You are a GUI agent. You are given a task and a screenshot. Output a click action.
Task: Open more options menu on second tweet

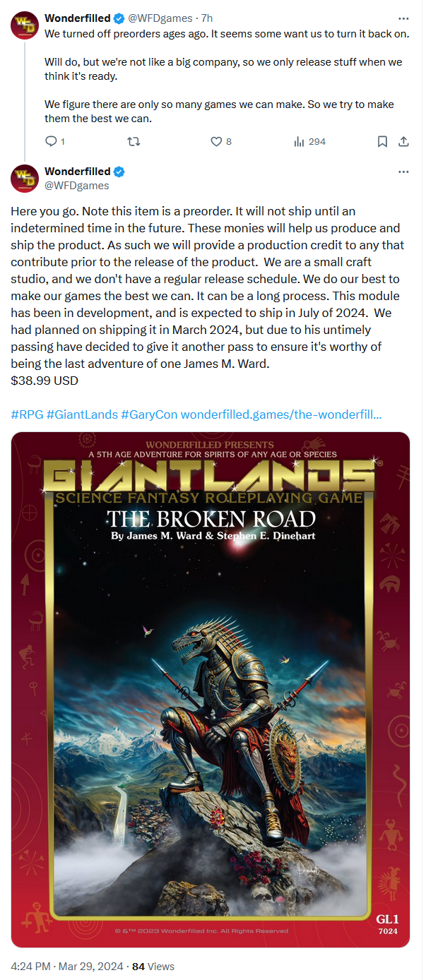[403, 172]
